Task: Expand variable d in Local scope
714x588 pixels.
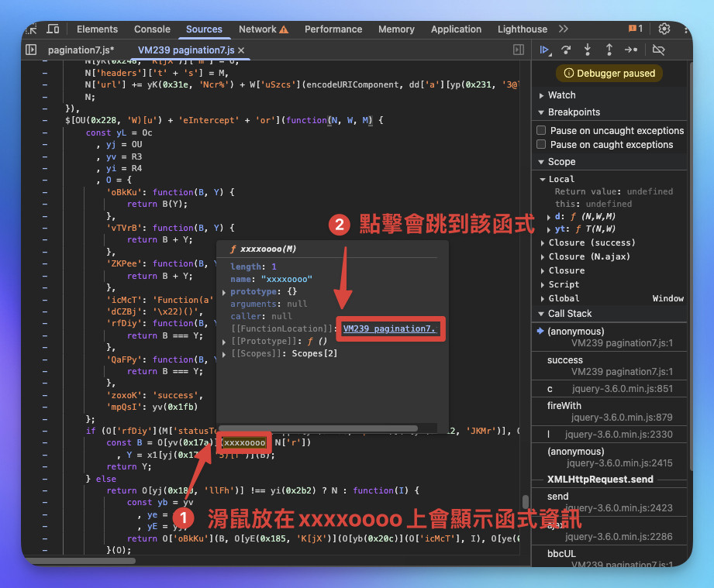Action: point(549,217)
